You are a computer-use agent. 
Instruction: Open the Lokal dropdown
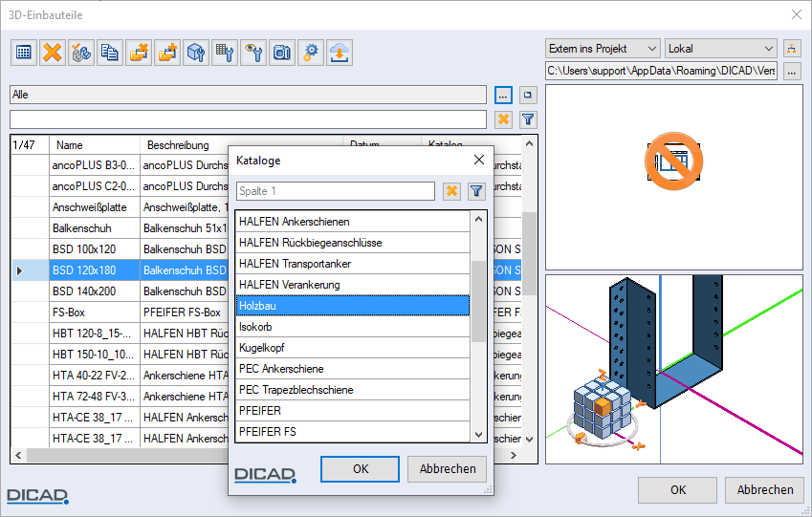pyautogui.click(x=721, y=49)
